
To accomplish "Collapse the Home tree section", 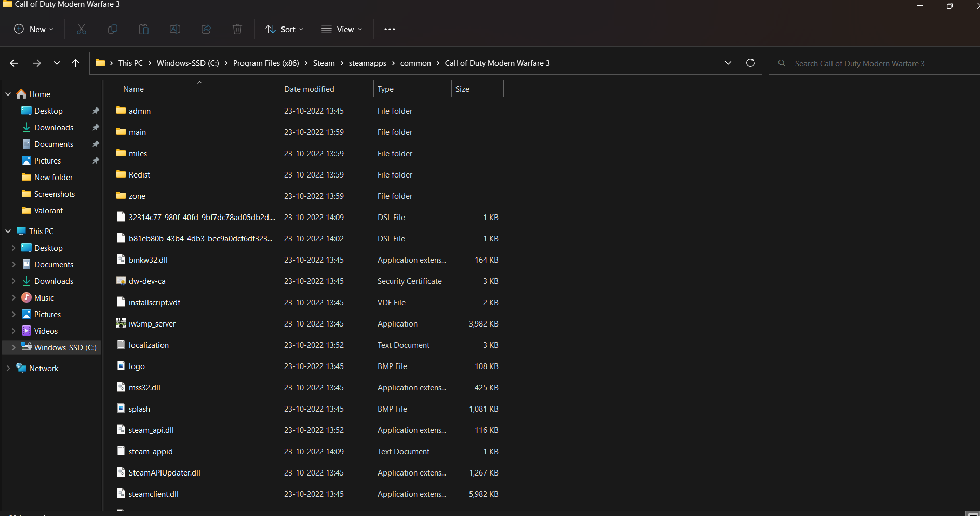I will pyautogui.click(x=8, y=94).
